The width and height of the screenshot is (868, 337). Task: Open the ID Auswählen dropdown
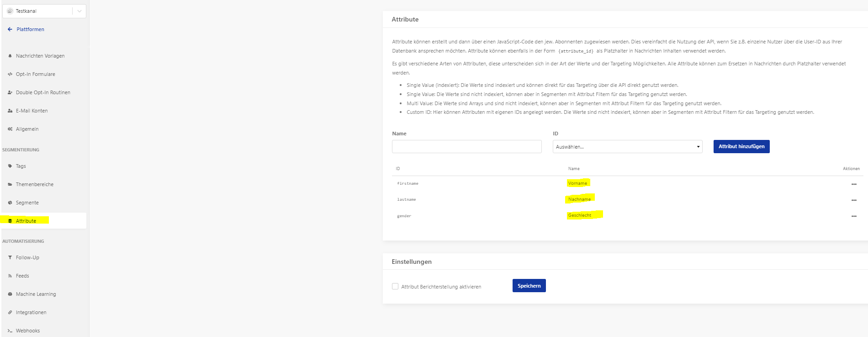coord(627,147)
